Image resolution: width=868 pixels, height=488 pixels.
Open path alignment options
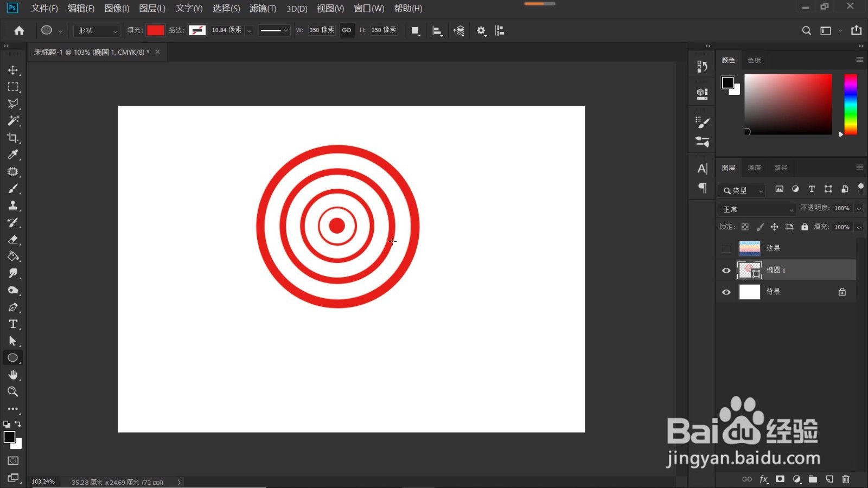tap(437, 31)
